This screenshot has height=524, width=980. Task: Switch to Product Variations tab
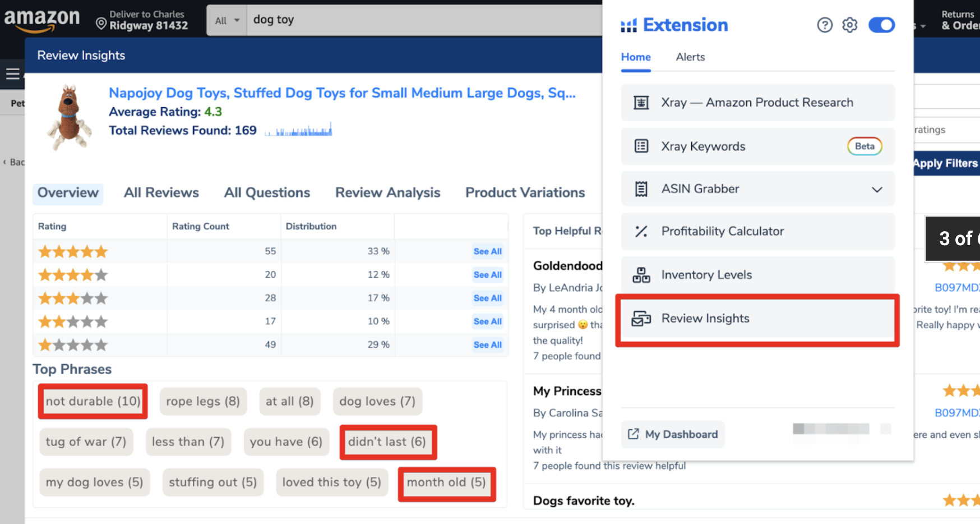(525, 193)
